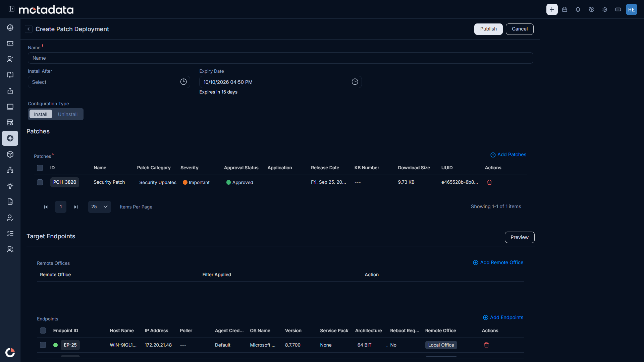Click the Preview button
This screenshot has width=644, height=362.
pos(520,237)
